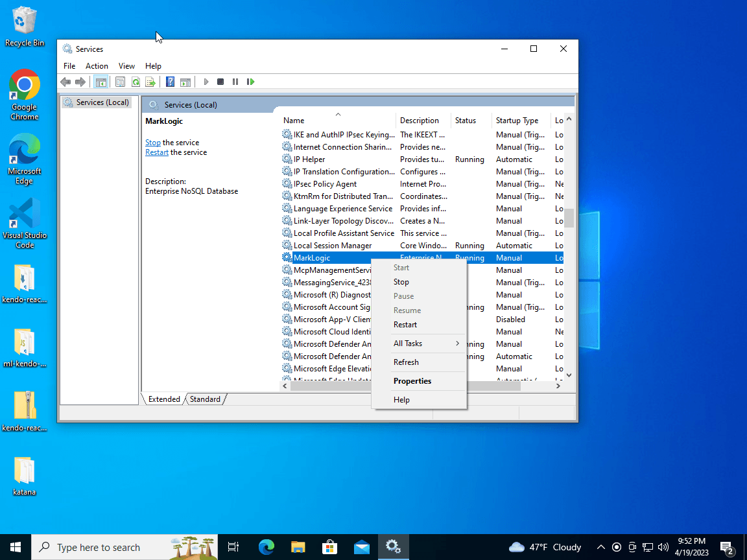Open the Action menu
The width and height of the screenshot is (747, 560).
click(x=97, y=66)
